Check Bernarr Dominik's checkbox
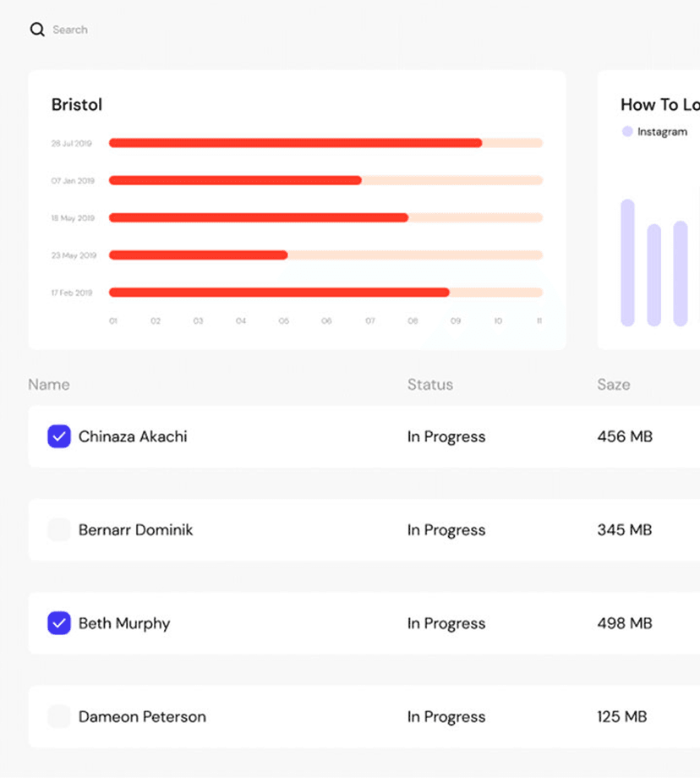The width and height of the screenshot is (700, 778). 59,529
